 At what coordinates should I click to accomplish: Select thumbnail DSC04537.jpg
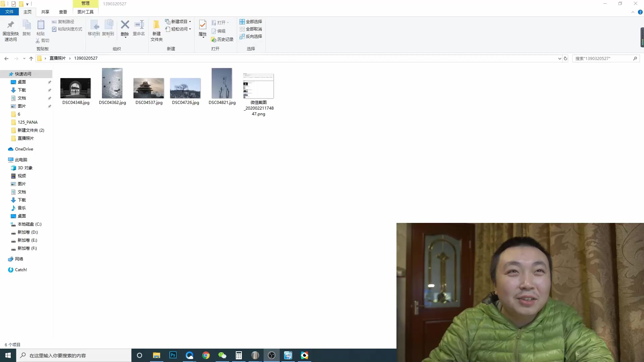click(x=149, y=88)
